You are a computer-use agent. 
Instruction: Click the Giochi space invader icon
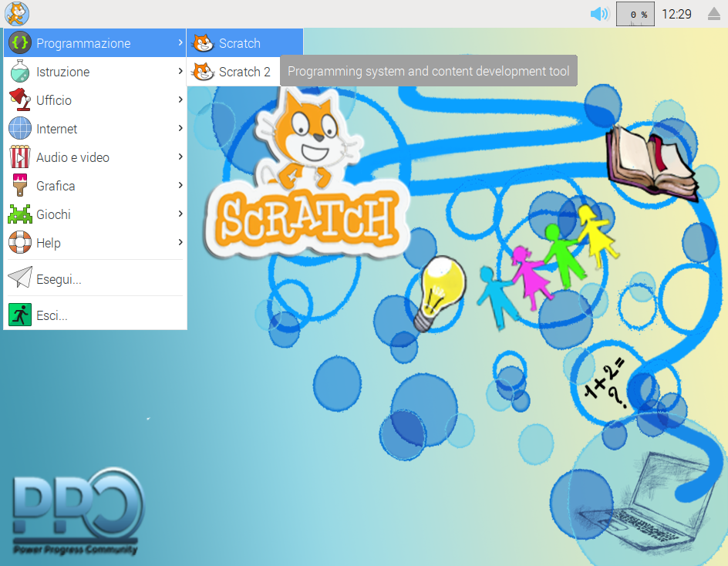tap(20, 214)
